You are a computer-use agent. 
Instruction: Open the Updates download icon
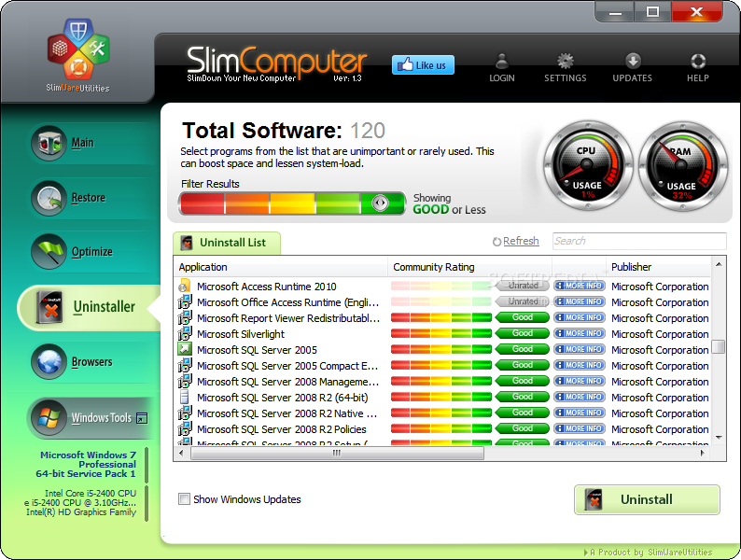pos(633,68)
